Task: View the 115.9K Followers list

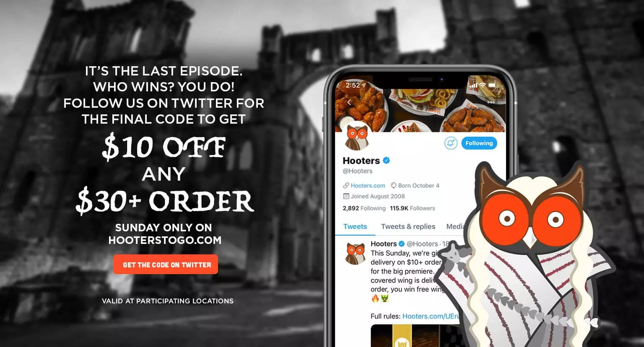Action: (x=413, y=208)
